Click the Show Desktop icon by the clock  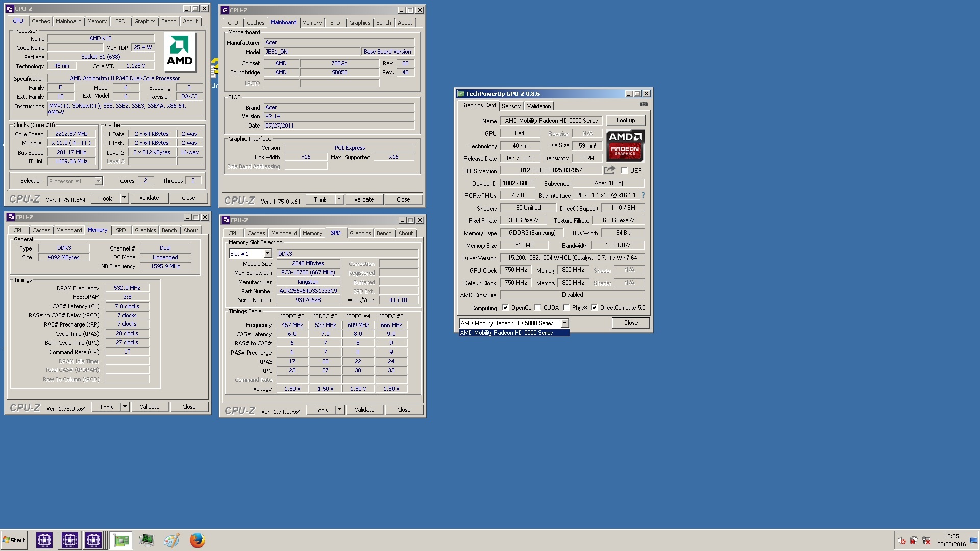974,540
